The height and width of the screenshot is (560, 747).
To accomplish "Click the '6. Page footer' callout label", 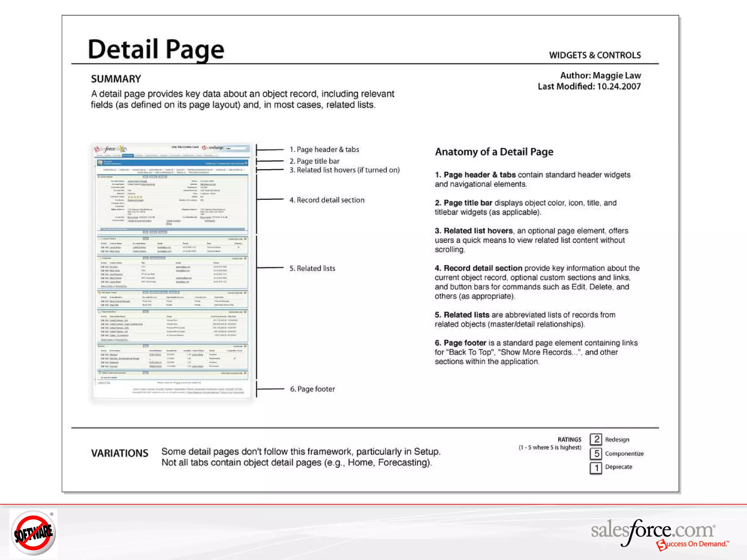I will coord(312,389).
